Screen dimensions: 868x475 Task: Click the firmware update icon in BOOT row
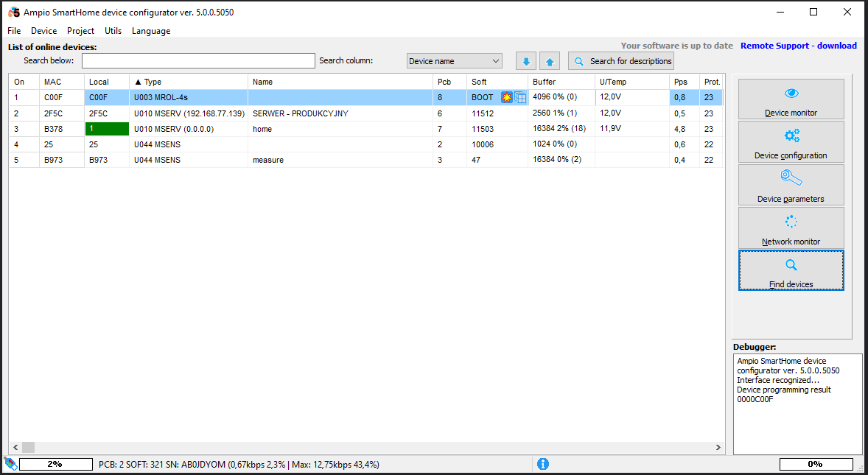[x=506, y=97]
